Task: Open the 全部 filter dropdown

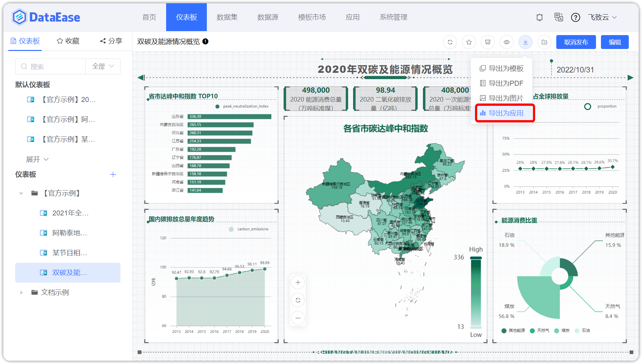Action: coord(103,66)
